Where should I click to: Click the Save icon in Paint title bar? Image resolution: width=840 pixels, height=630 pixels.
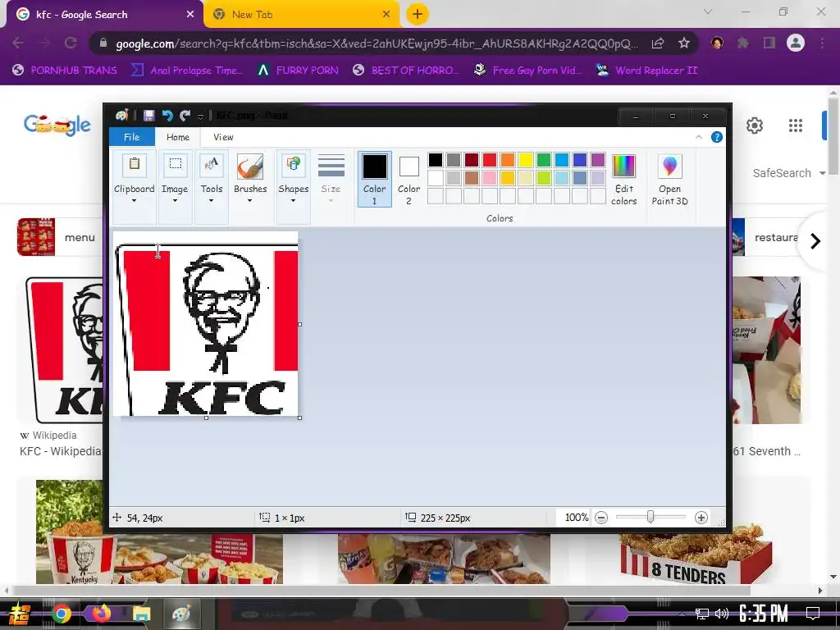pos(149,115)
